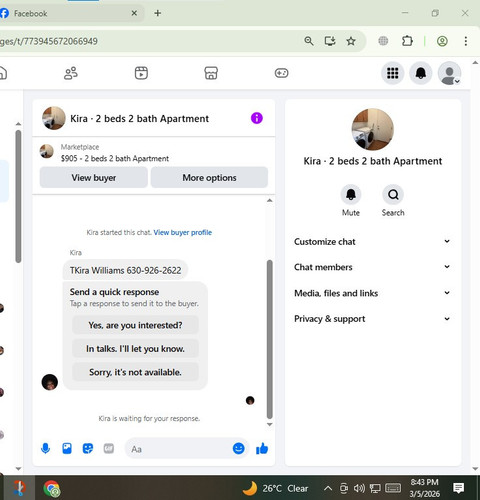Image resolution: width=480 pixels, height=500 pixels.
Task: Choose a sticker with the sticker icon
Action: coord(88,449)
